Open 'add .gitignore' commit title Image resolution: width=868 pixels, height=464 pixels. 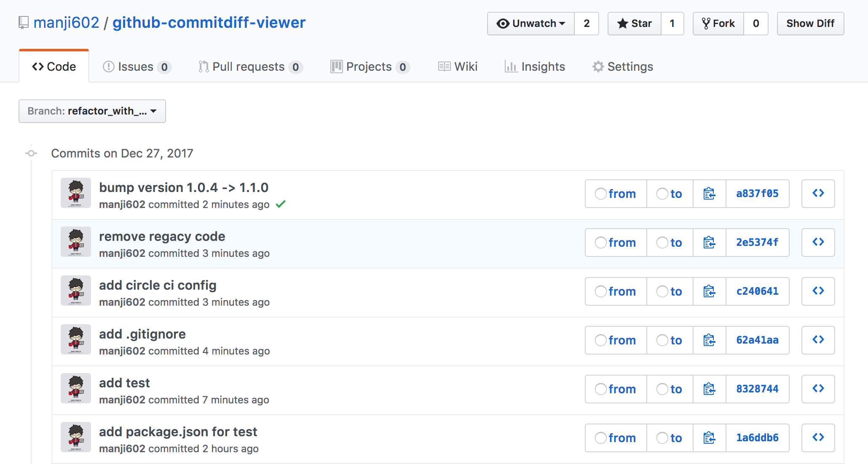tap(142, 334)
